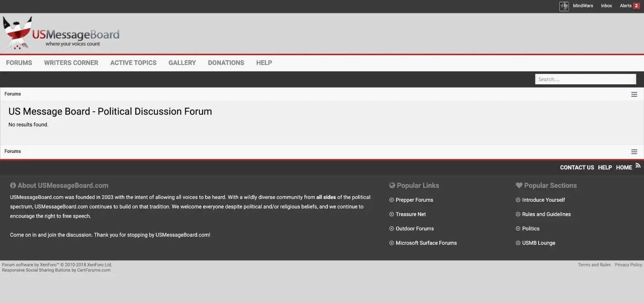Open the Inbox menu

(606, 6)
